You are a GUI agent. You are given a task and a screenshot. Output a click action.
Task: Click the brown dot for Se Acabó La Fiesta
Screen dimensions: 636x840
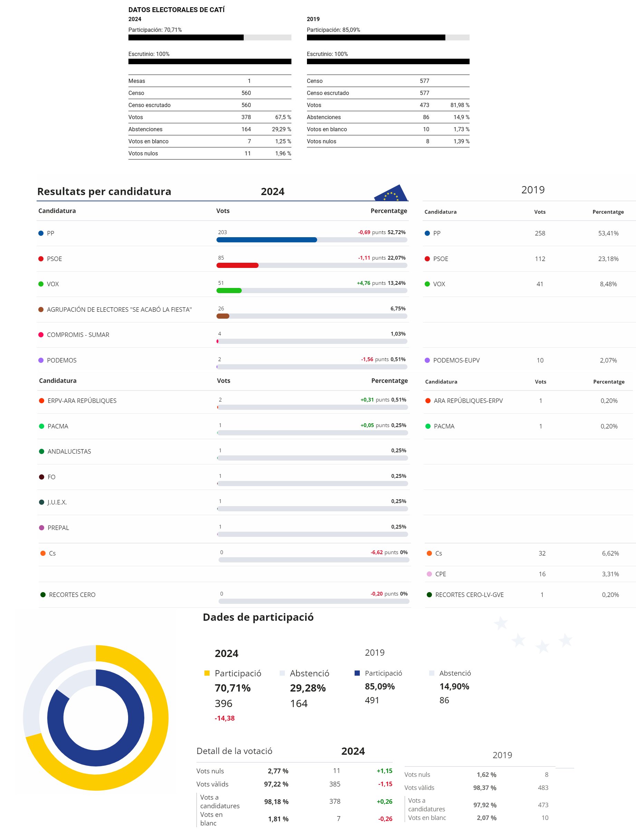[41, 309]
